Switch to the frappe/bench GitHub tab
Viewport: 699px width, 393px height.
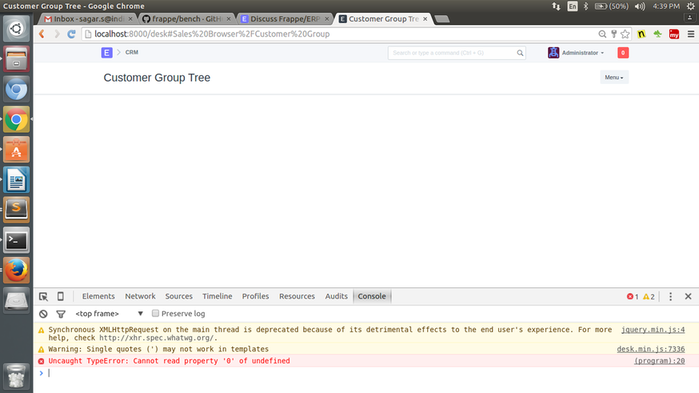[186, 19]
